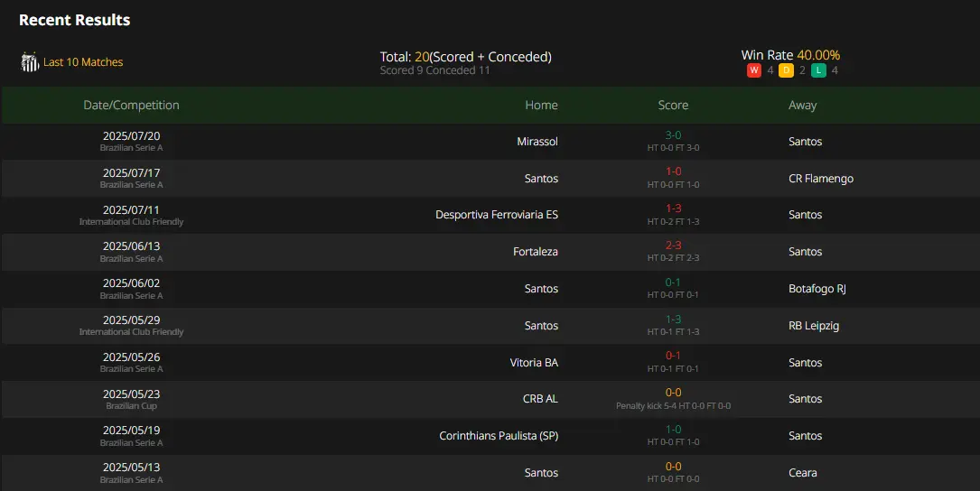The image size is (980, 491).
Task: Select CRB AL home team
Action: [x=540, y=399]
